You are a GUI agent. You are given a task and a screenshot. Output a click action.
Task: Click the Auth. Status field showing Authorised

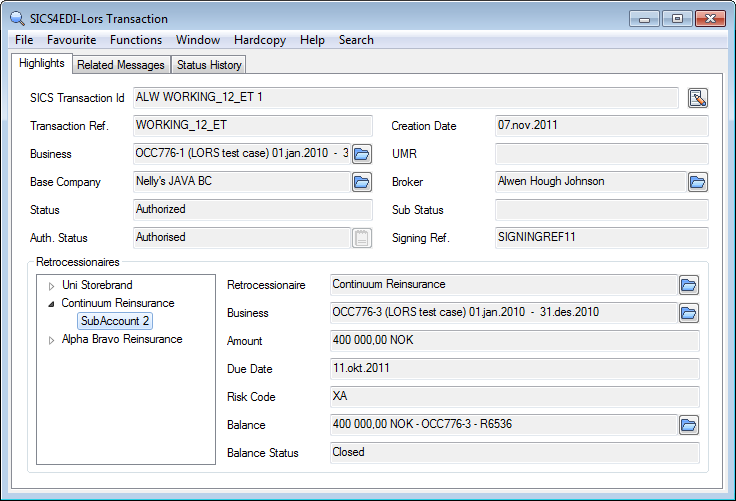click(242, 238)
